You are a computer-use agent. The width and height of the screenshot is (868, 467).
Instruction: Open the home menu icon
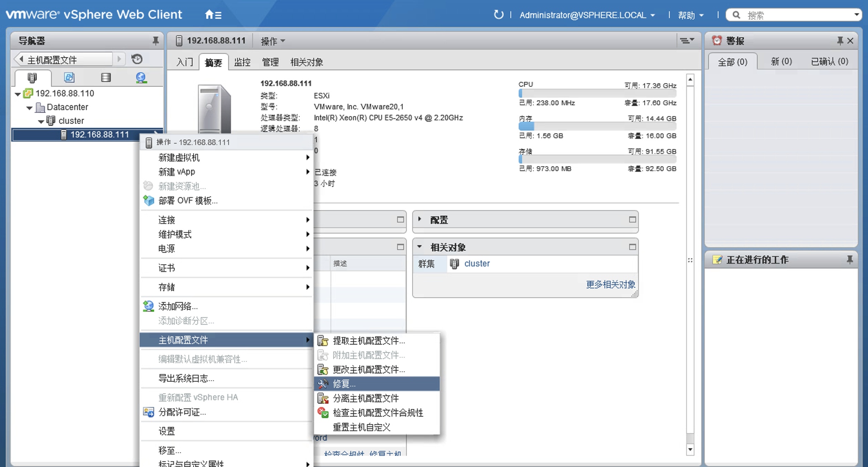tap(213, 15)
